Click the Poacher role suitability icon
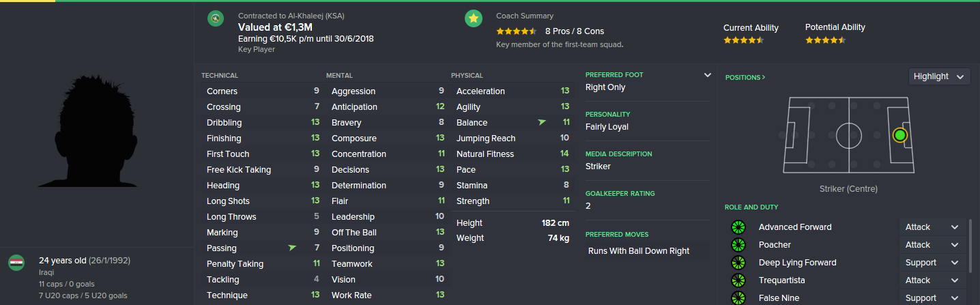 [737, 245]
